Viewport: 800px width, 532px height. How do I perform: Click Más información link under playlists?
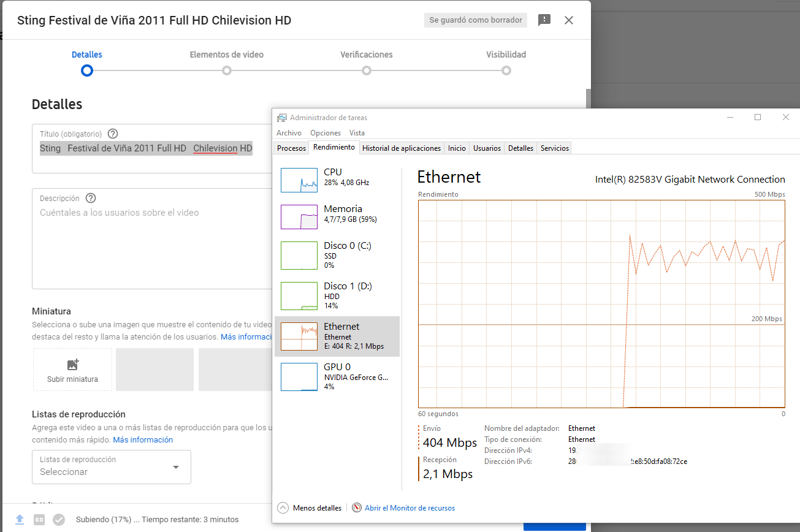coord(143,439)
